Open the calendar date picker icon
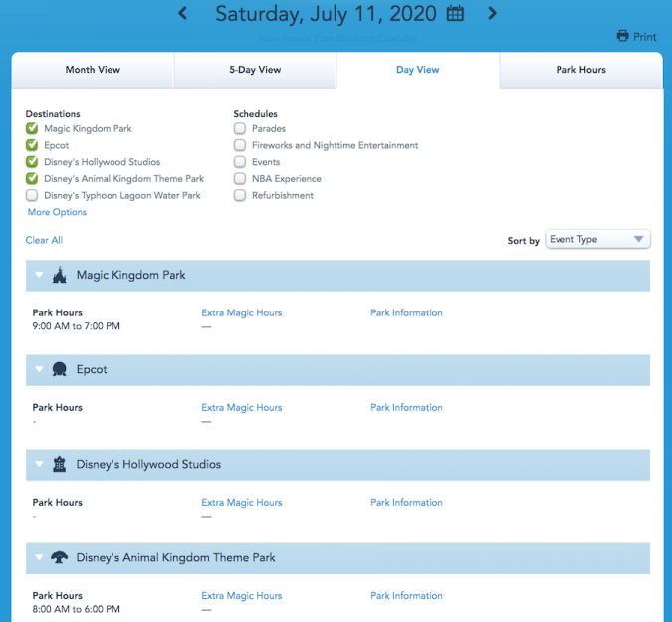Image resolution: width=672 pixels, height=622 pixels. tap(455, 13)
